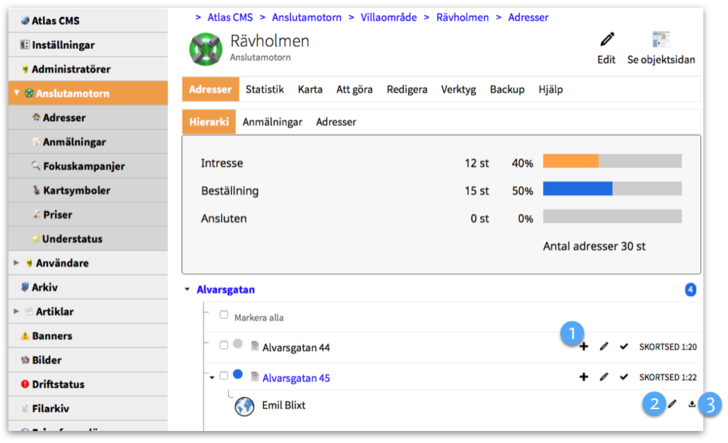Click the globe icon next to Emil Blixt
The width and height of the screenshot is (728, 443).
[245, 406]
